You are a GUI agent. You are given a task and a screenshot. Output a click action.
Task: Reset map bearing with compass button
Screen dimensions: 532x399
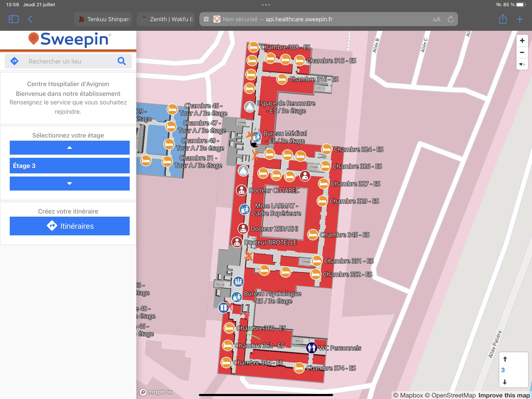522,64
